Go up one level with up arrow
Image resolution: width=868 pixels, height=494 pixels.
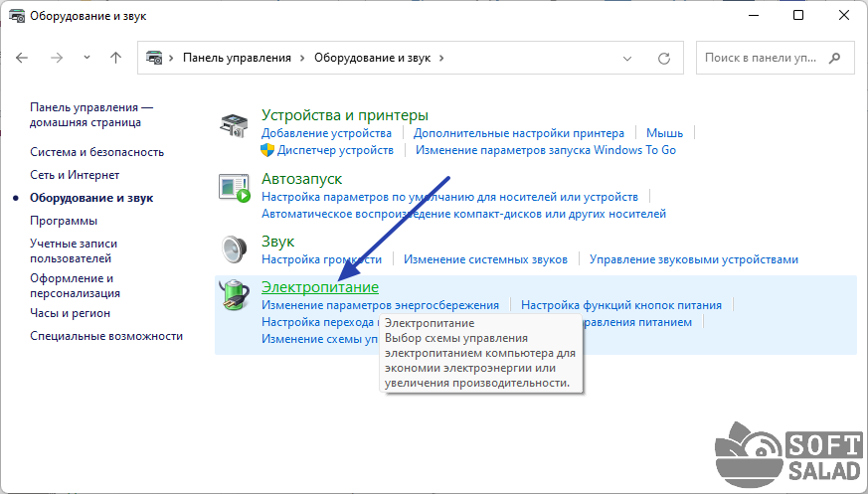[115, 58]
